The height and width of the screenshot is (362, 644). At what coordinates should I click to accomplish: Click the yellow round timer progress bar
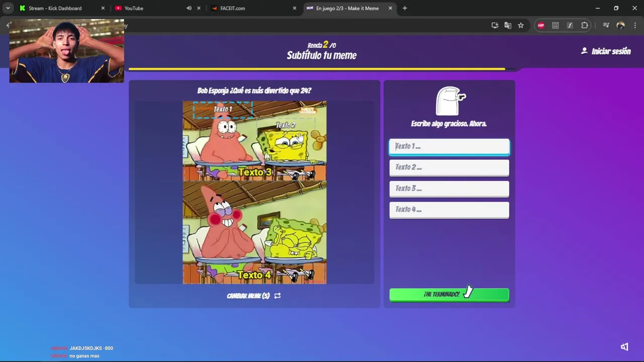tap(317, 69)
